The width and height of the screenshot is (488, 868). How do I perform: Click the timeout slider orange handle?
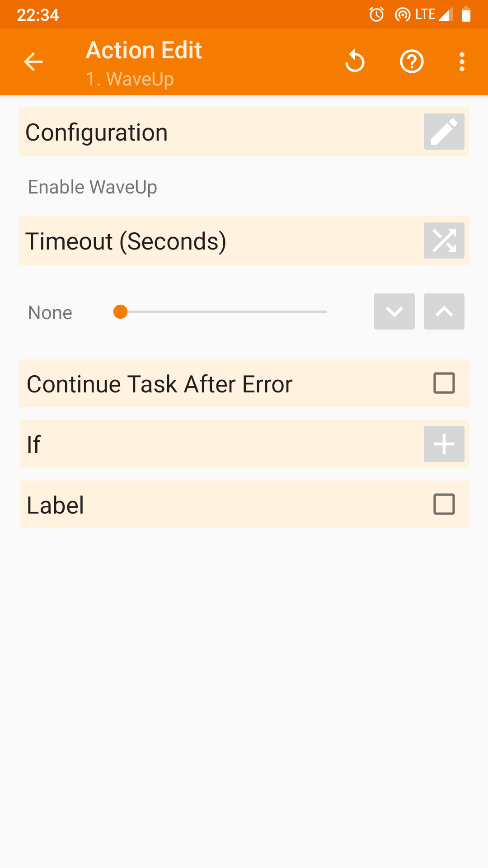pos(120,312)
